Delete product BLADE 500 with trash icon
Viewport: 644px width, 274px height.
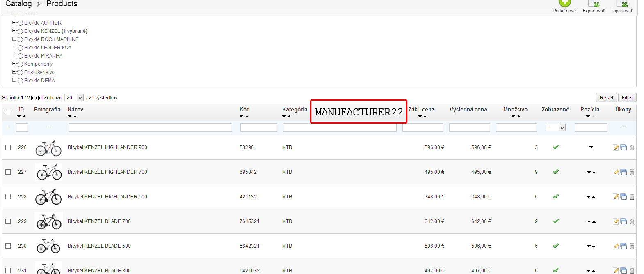click(632, 246)
